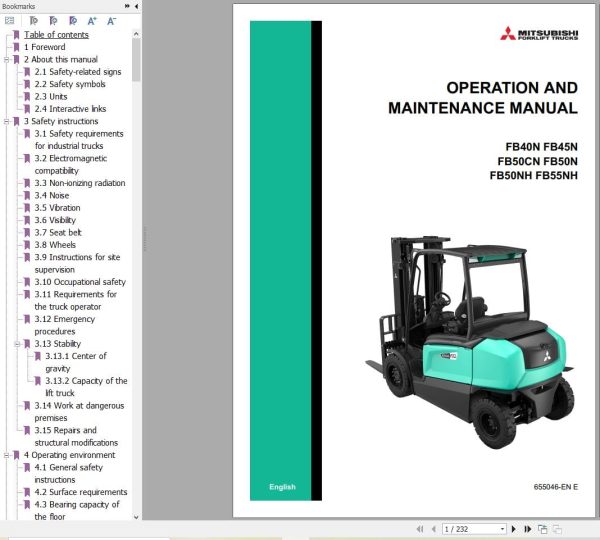Expand the bookmarks panel with double arrow
Screen dimensions: 600x540
point(127,6)
